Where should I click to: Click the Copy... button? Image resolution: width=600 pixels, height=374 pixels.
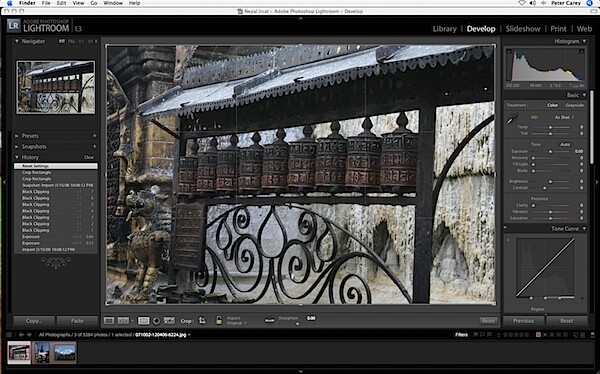[34, 321]
